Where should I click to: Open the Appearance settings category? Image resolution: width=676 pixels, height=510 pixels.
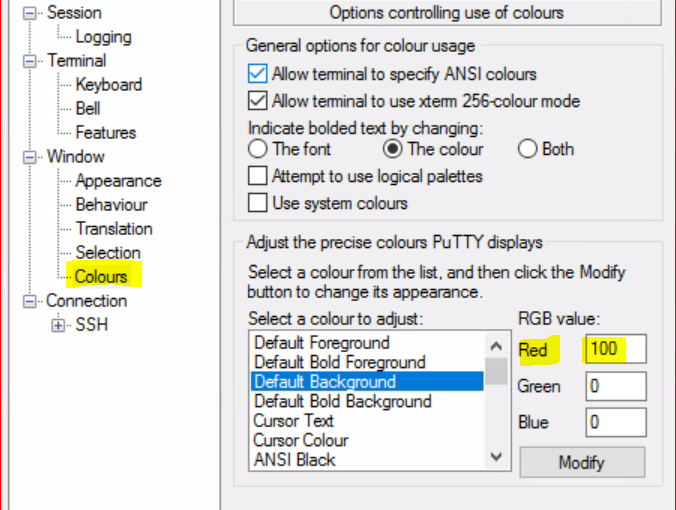click(118, 181)
